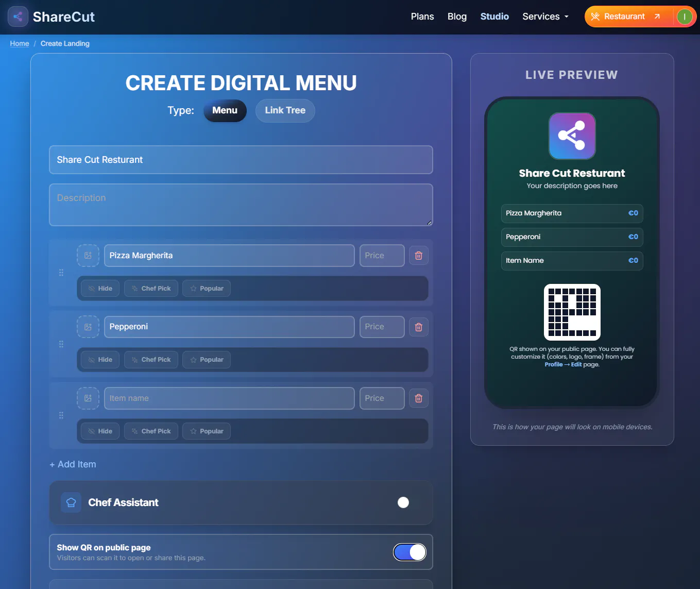Turn off Show QR on public page

409,552
